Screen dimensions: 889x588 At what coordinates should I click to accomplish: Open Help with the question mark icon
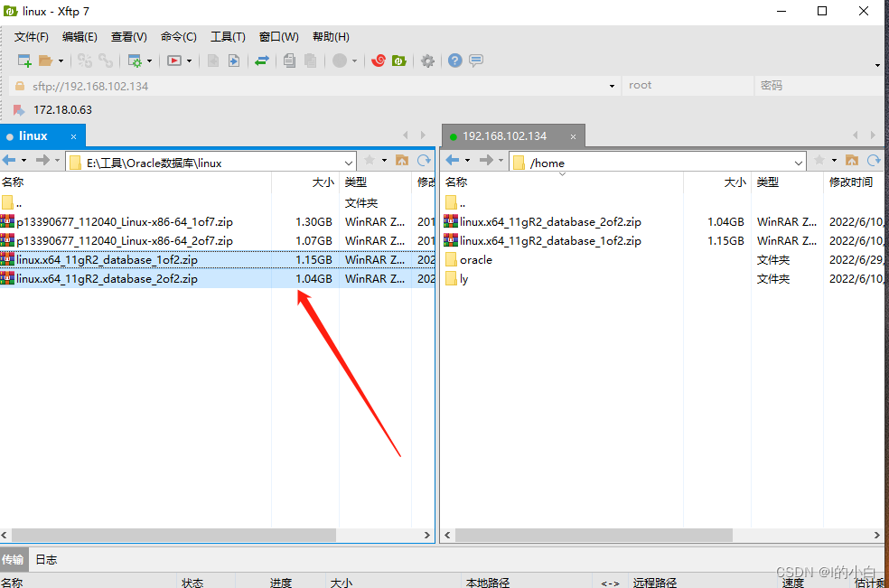pyautogui.click(x=454, y=61)
